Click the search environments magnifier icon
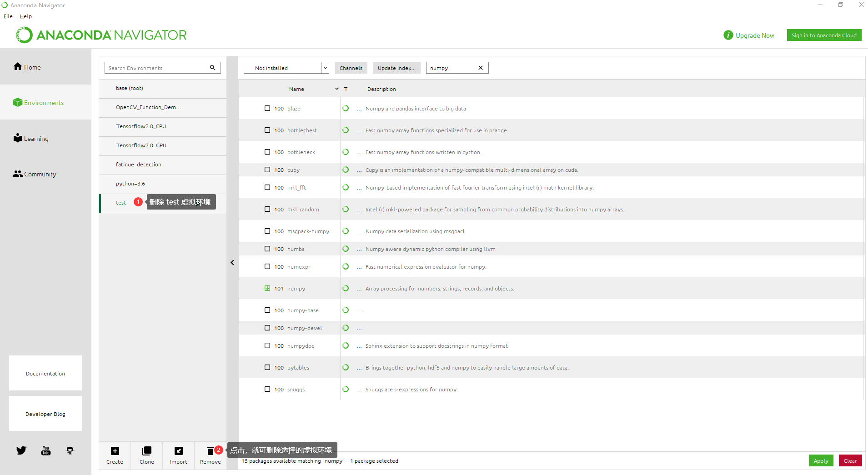The width and height of the screenshot is (868, 475). 212,68
